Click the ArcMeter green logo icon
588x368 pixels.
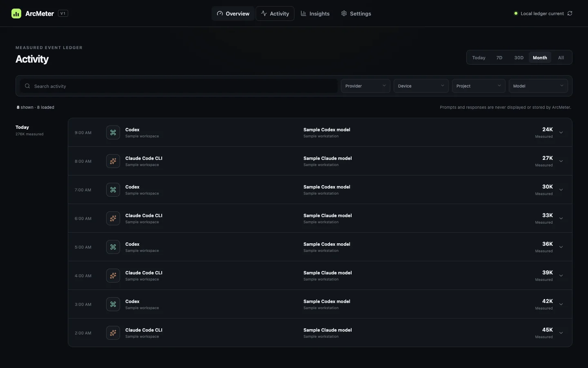[16, 13]
